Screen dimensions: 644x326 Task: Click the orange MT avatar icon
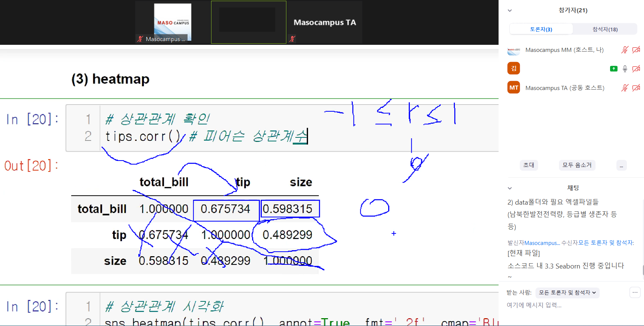[513, 88]
